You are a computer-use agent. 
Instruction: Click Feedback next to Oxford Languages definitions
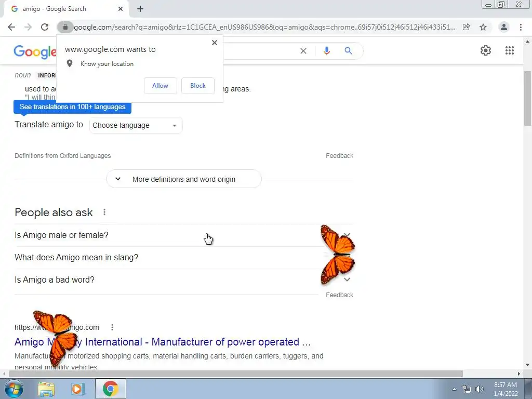pos(340,156)
